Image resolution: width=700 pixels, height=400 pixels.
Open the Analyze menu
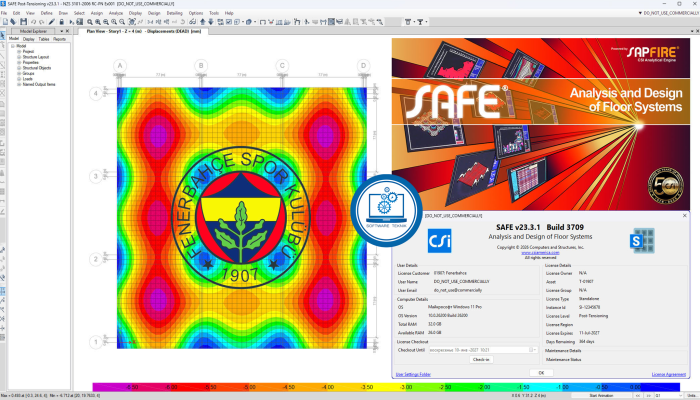tap(116, 13)
